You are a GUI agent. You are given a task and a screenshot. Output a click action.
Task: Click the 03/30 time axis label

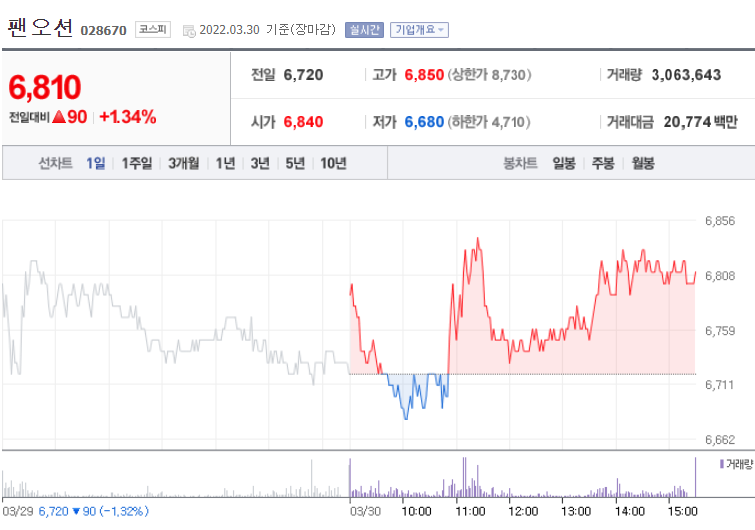[x=365, y=511]
